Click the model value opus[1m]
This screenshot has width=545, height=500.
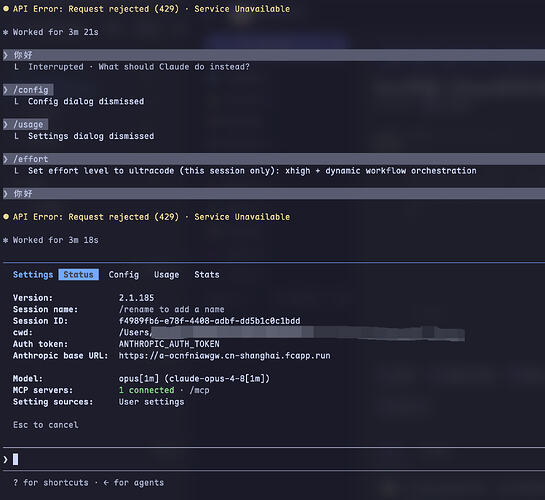194,378
